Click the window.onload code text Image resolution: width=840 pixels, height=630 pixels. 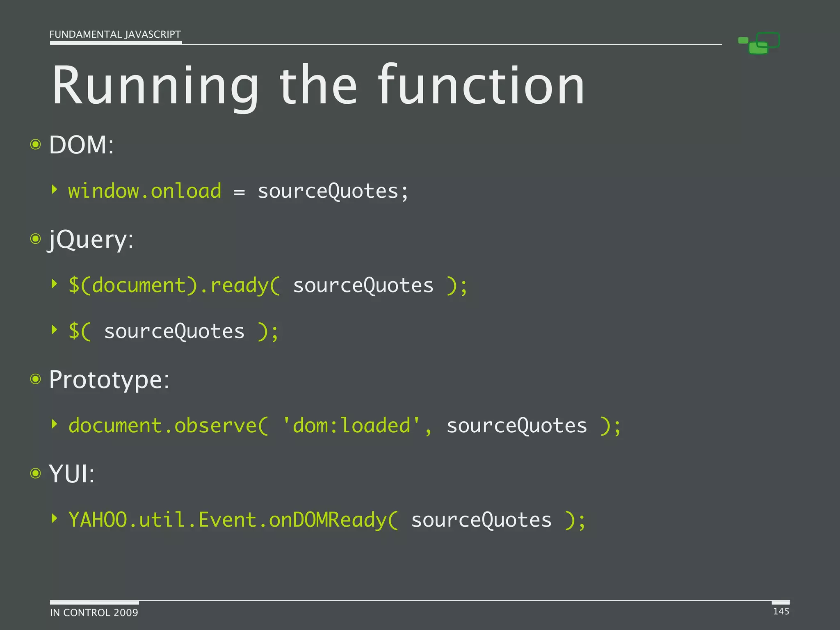coord(144,191)
